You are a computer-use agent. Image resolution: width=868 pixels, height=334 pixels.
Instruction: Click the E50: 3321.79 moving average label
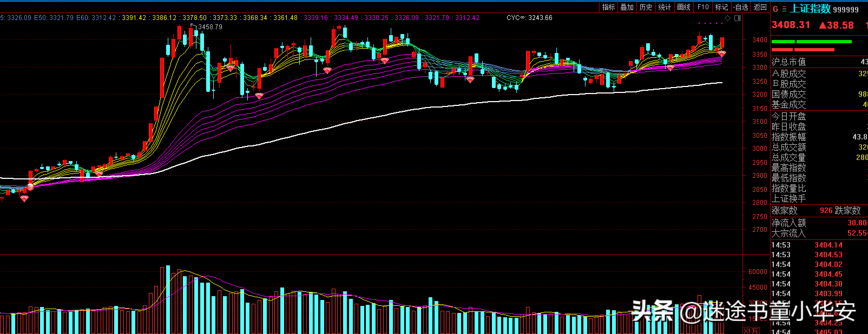[54, 18]
